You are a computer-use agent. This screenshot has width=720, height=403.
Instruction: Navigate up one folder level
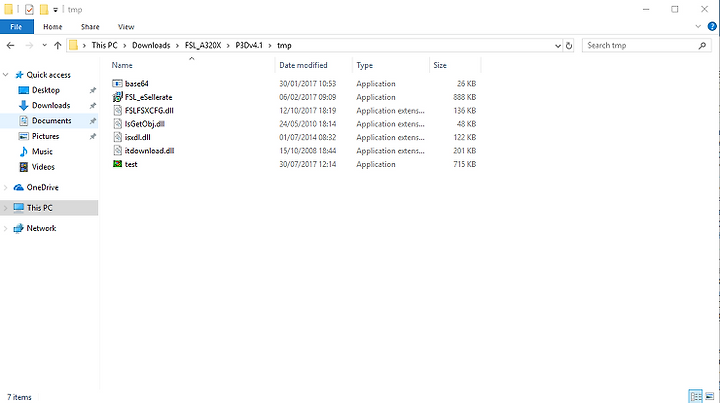57,45
